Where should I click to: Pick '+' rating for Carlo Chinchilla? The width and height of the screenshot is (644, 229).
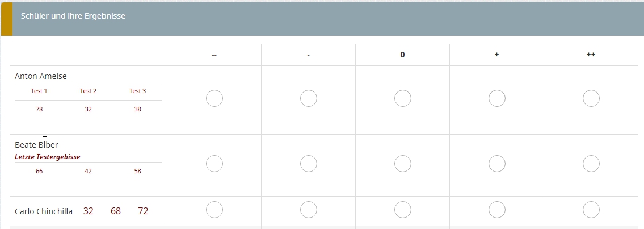click(x=497, y=210)
